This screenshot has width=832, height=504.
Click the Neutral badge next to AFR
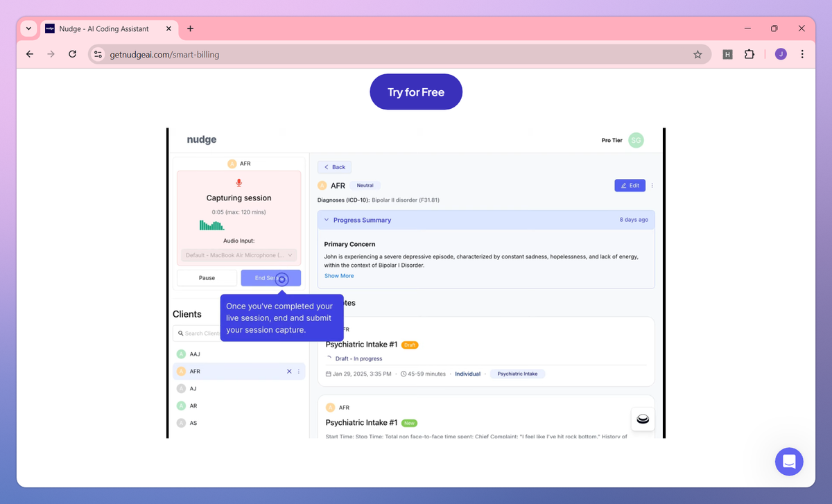[x=365, y=186]
